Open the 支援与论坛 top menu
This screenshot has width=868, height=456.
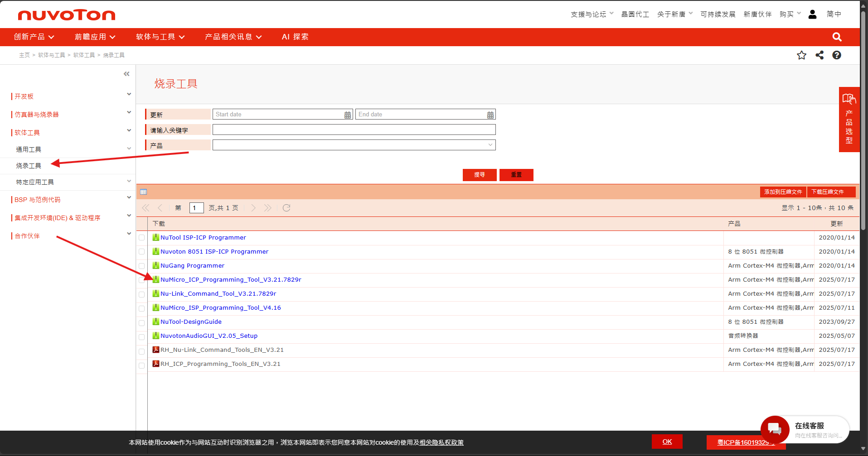(592, 14)
